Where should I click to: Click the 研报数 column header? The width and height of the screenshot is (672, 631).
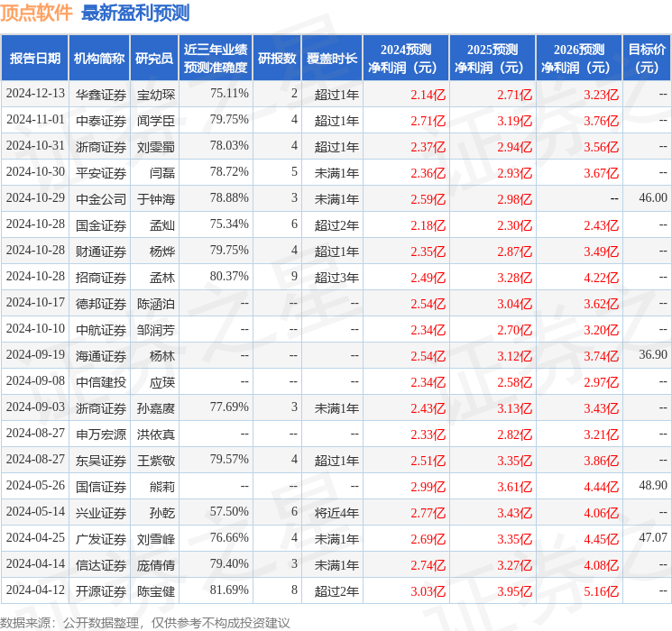click(x=277, y=59)
